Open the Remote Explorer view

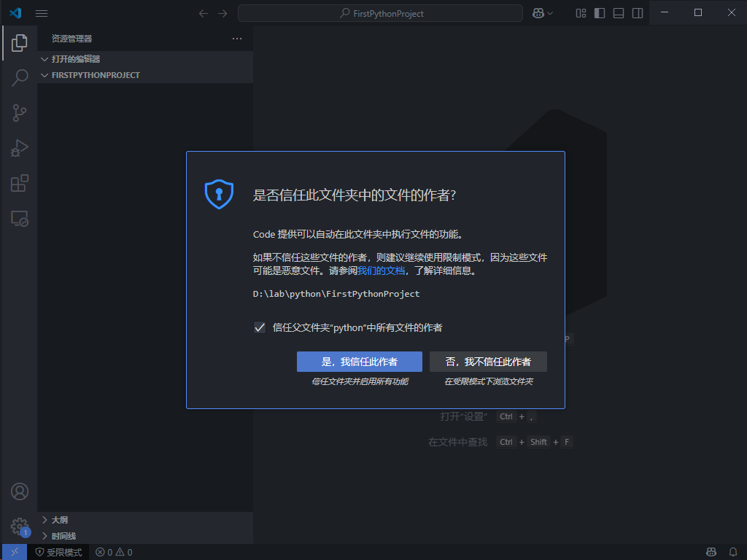click(19, 218)
